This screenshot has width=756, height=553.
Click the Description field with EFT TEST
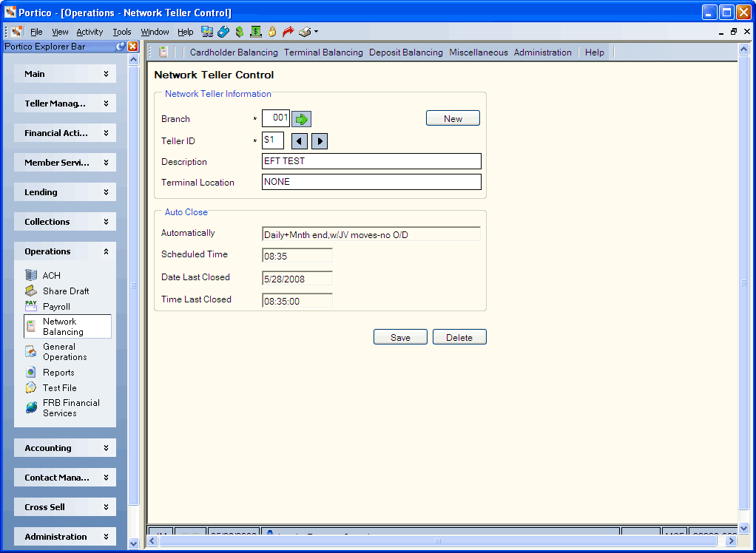point(371,161)
